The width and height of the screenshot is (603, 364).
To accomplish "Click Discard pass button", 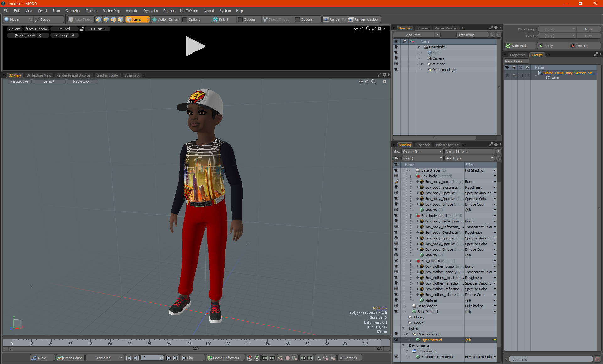I will [585, 46].
